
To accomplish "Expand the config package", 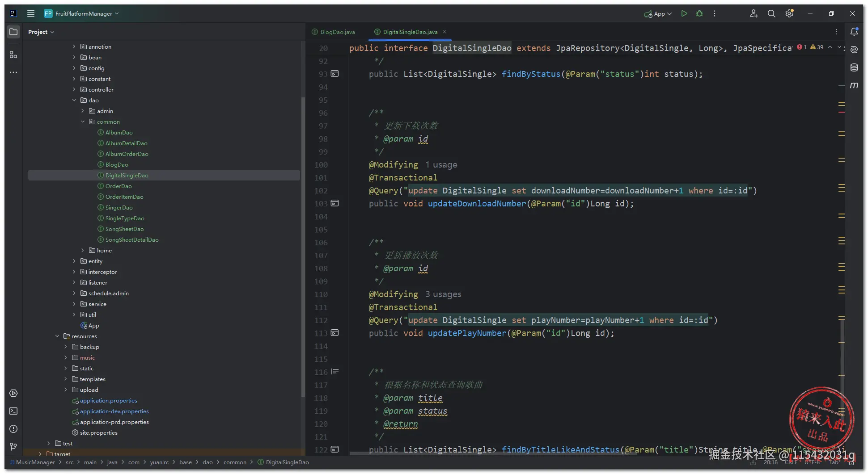I will [74, 68].
